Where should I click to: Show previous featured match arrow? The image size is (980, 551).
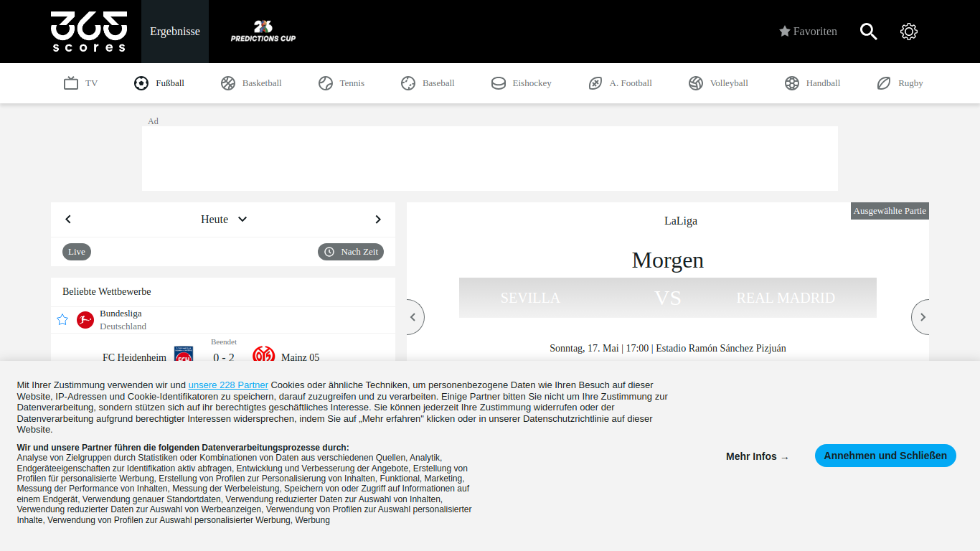point(414,317)
